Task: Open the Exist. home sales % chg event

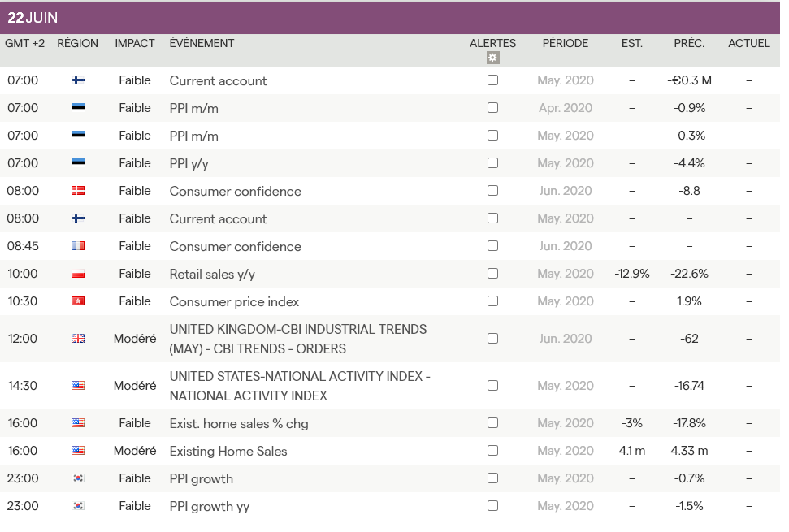Action: pyautogui.click(x=239, y=423)
